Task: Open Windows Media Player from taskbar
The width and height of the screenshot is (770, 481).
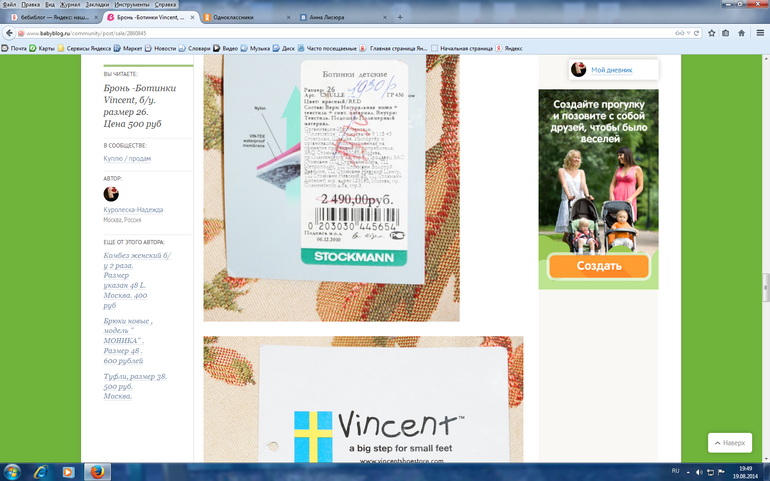Action: pyautogui.click(x=68, y=471)
